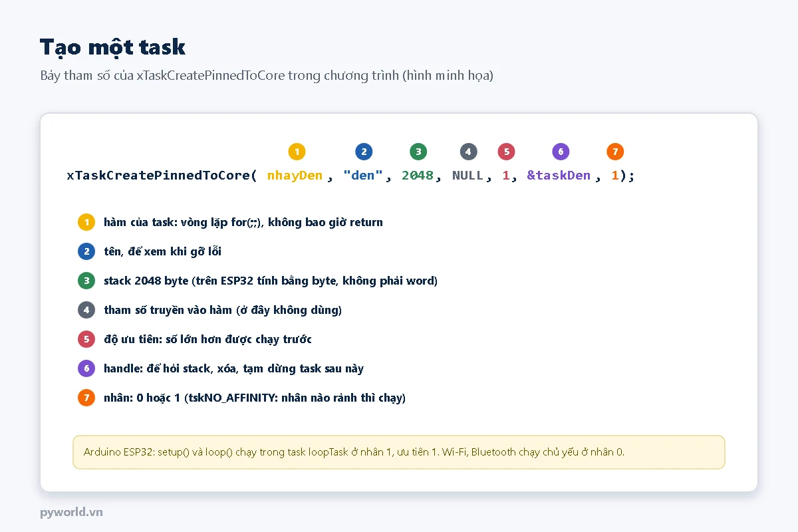The image size is (798, 532).
Task: Click the subtitle starting "Bảy tham số của xTaskCreatePinnedToCore"
Action: (267, 75)
